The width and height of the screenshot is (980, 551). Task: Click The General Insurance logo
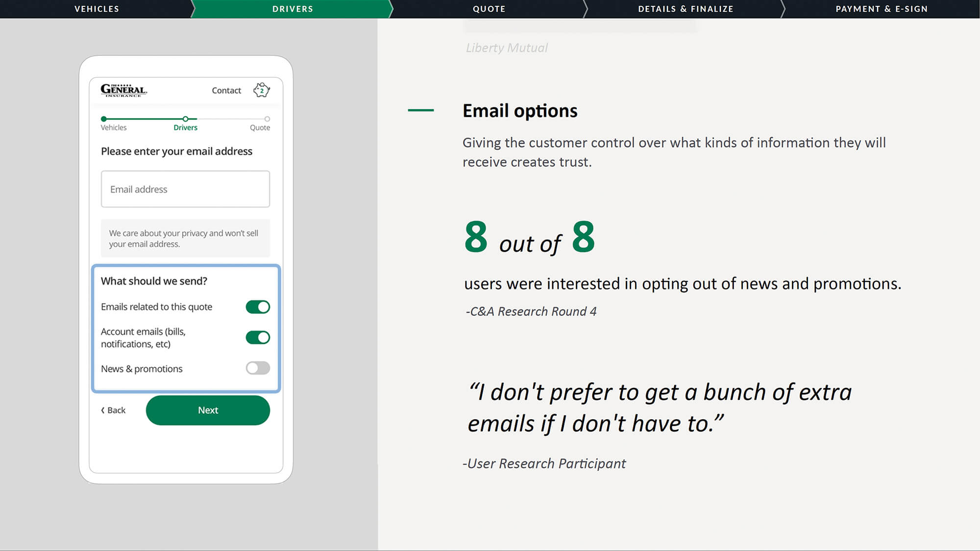pos(123,90)
